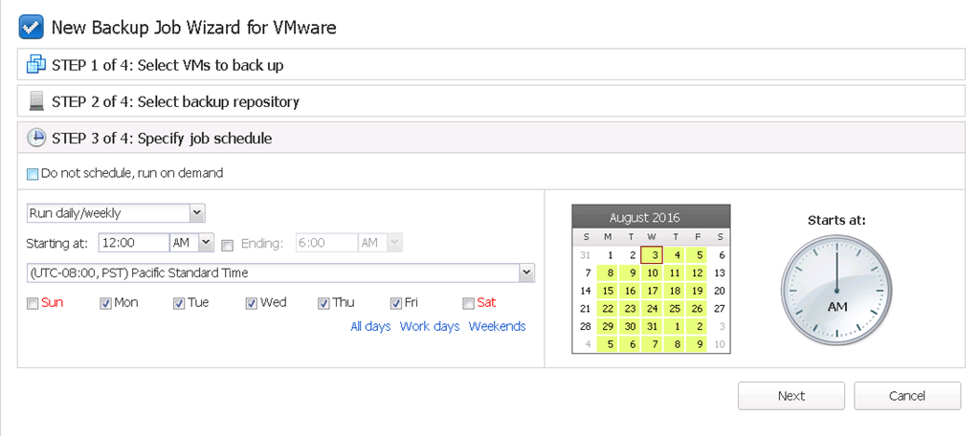This screenshot has height=436, width=980.
Task: Click the analog clock showing AM
Action: coord(836,291)
